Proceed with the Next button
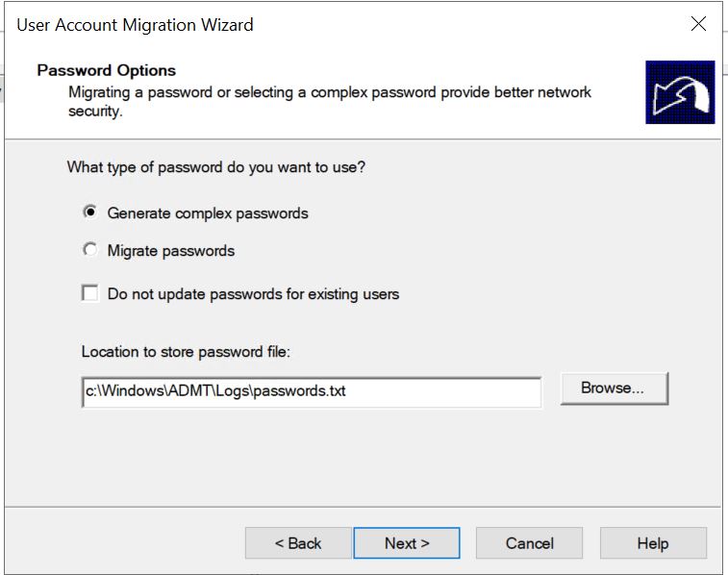Viewport: 728px width, 575px height. click(x=407, y=543)
